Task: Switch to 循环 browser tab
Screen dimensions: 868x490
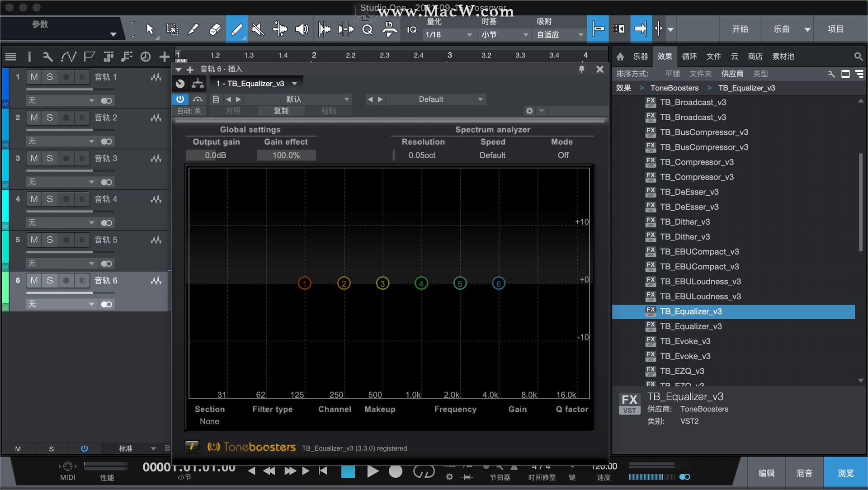Action: pos(689,57)
